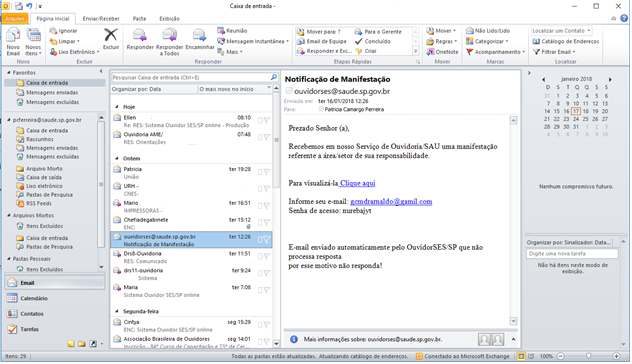Go to next month in calendar

[x=610, y=79]
